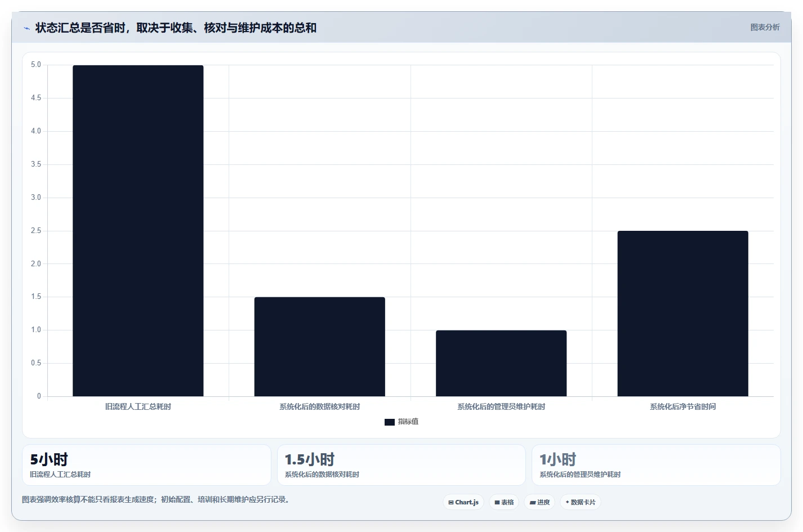Screen dimensions: 803x532
Task: Click the 旧流程人工汇总耗时 caption under 5小时
Action: pos(60,475)
